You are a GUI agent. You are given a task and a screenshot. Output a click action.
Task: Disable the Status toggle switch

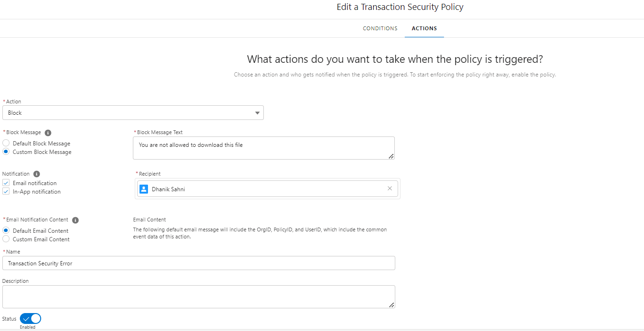tap(30, 319)
